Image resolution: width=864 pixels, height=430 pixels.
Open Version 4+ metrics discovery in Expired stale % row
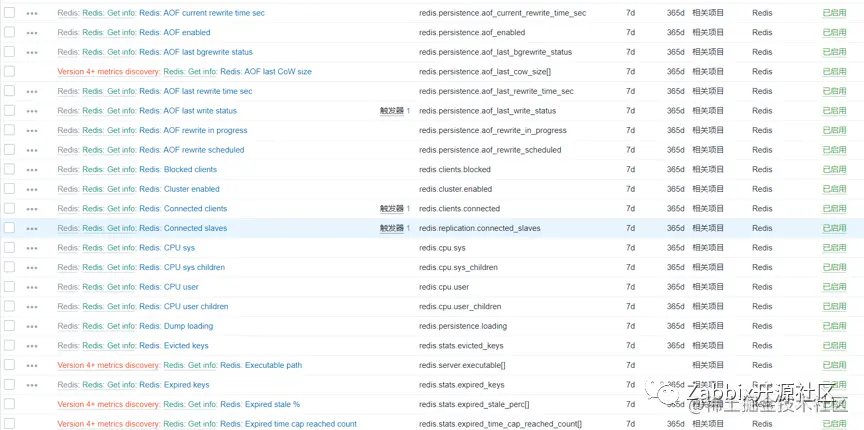(x=109, y=404)
